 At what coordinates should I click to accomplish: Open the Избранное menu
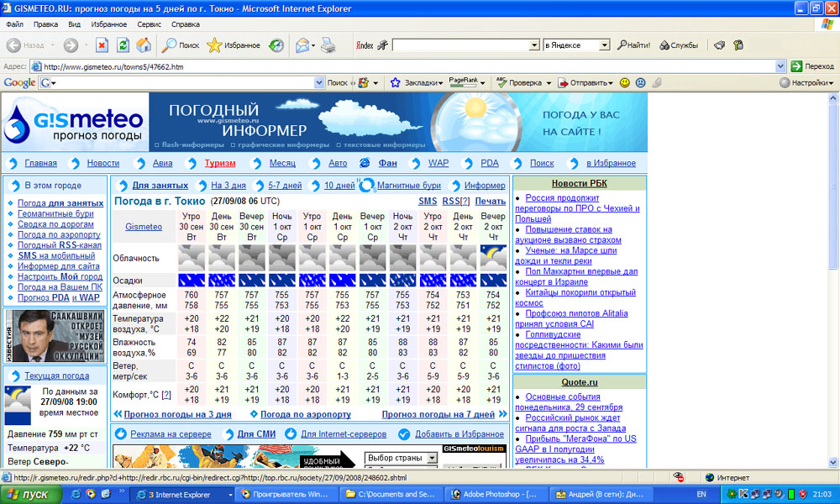pos(108,24)
